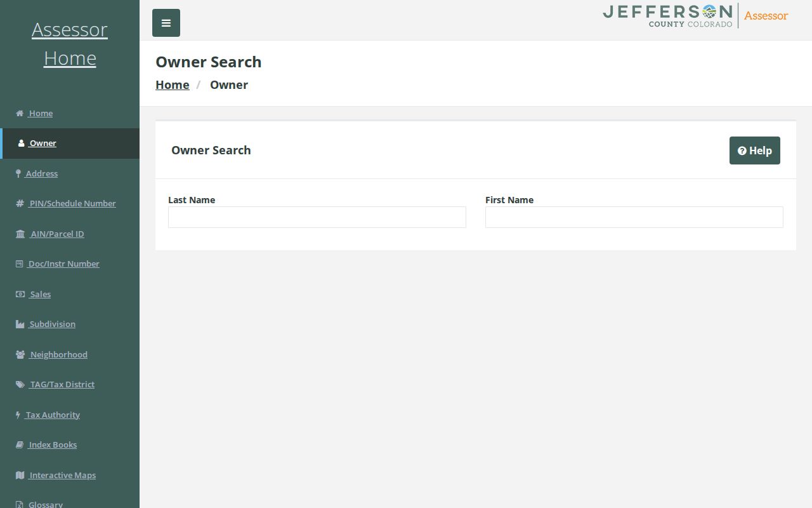This screenshot has width=812, height=508.
Task: Open the Help button
Action: [x=755, y=150]
